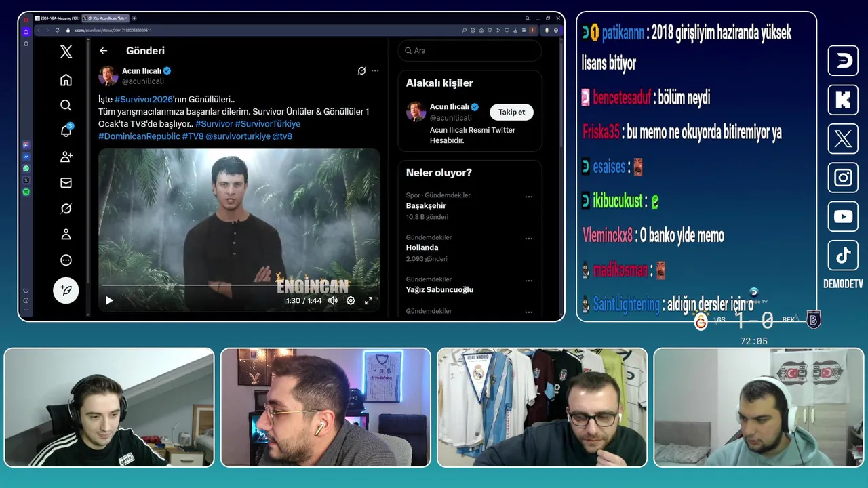Open the Follow people icon in X sidebar
Viewport: 868px width, 488px height.
coord(66,157)
